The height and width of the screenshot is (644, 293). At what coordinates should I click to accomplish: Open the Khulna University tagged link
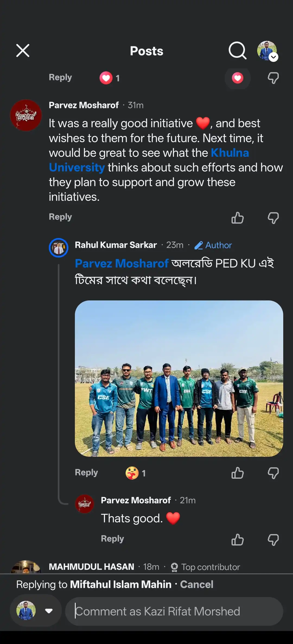230,153
